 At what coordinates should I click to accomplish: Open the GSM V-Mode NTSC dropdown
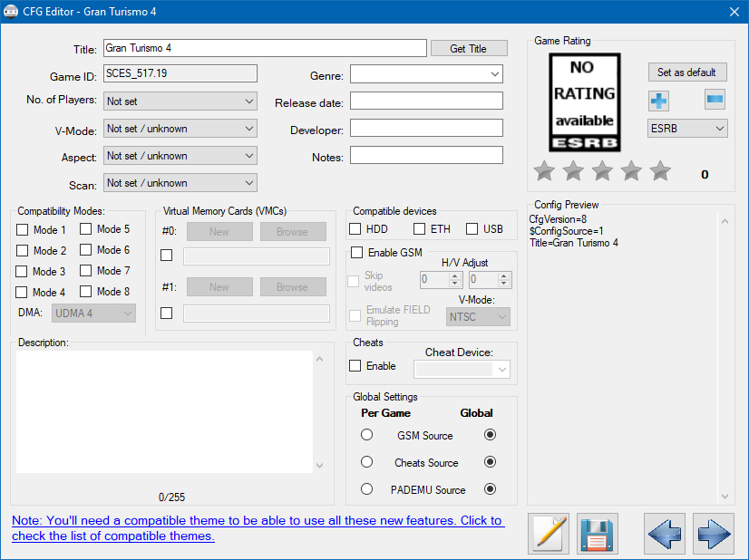(x=478, y=316)
